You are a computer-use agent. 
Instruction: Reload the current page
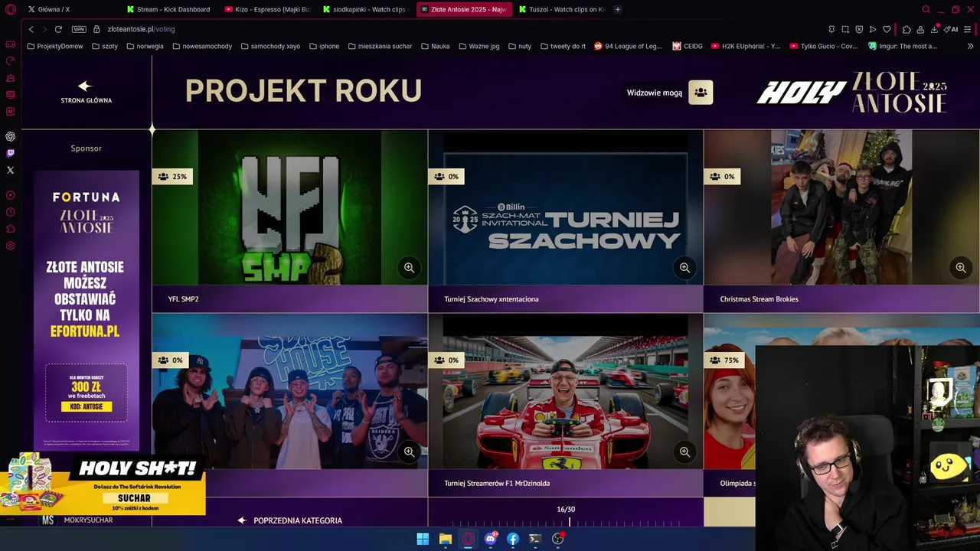click(58, 29)
